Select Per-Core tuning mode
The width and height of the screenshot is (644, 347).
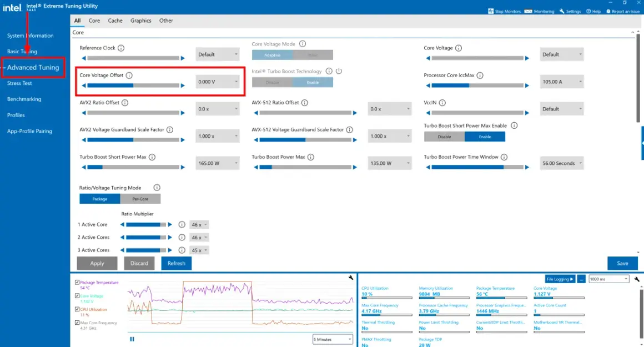140,199
